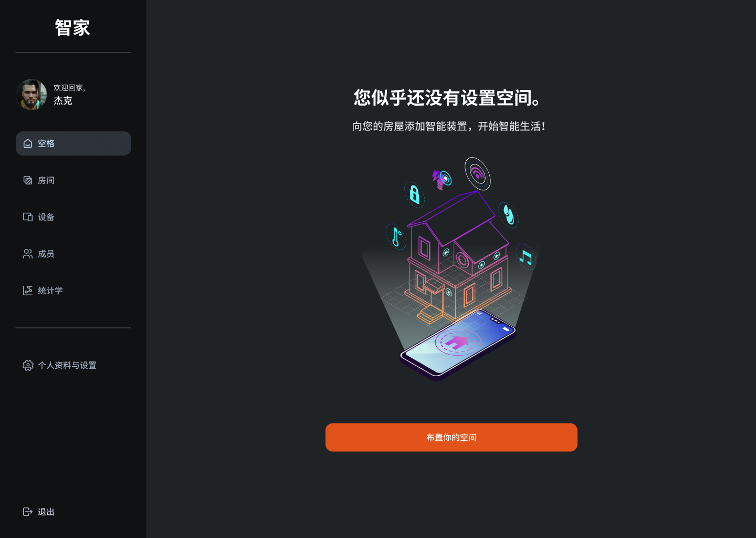Click the chart icon beside 统计学
The width and height of the screenshot is (756, 538).
[28, 291]
